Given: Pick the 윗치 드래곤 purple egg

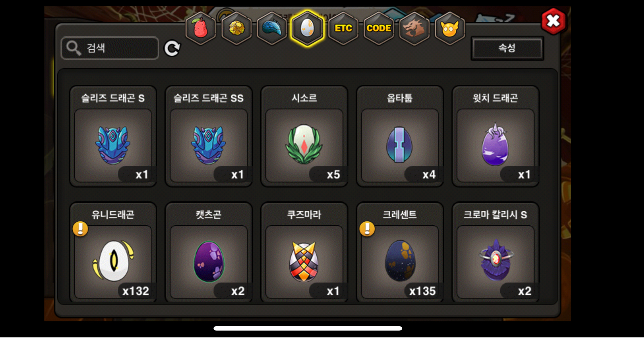Looking at the screenshot, I should [x=495, y=136].
